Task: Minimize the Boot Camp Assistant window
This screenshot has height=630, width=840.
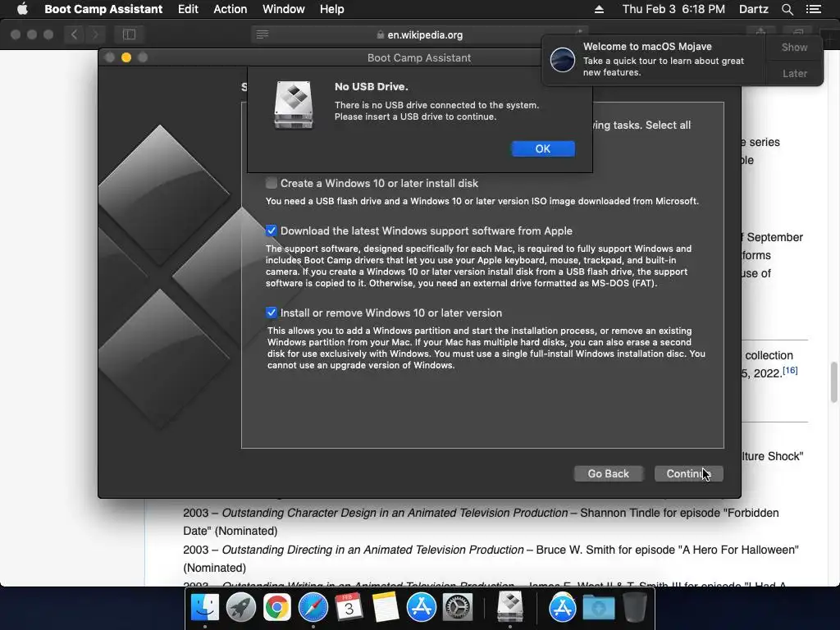Action: 126,57
